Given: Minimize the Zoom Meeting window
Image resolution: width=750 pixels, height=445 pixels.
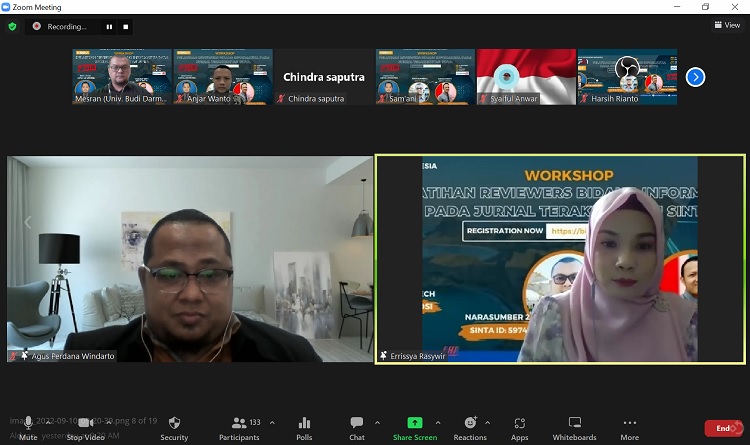Looking at the screenshot, I should tap(677, 7).
